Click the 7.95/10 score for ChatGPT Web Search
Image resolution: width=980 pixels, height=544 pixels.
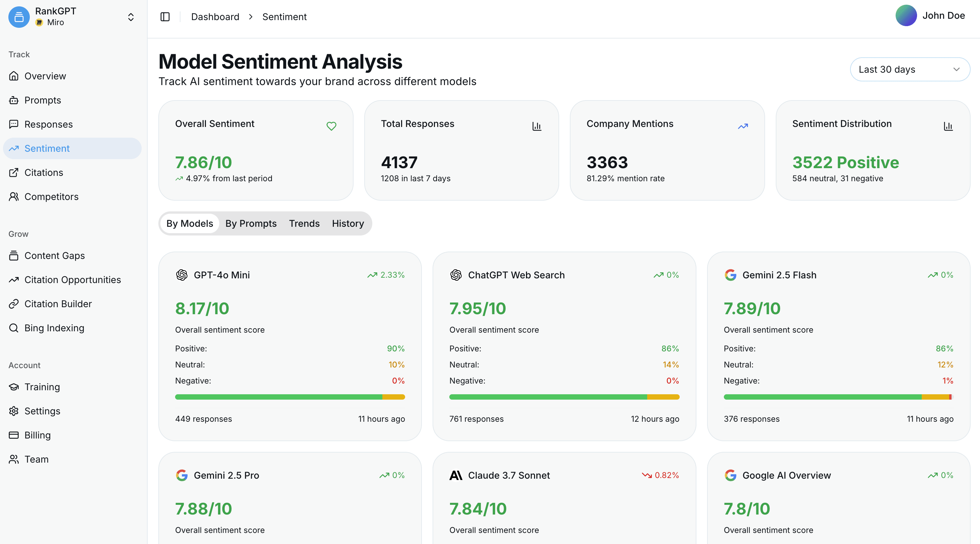[477, 309]
